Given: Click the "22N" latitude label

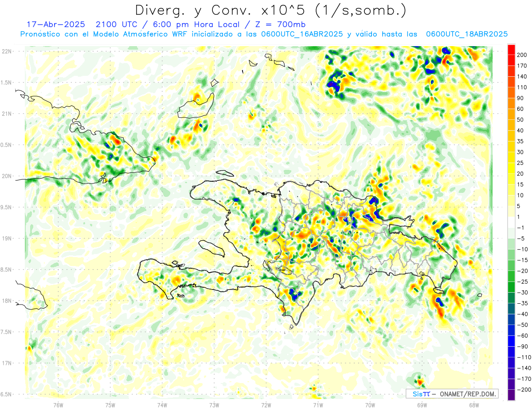Looking at the screenshot, I should [x=6, y=51].
